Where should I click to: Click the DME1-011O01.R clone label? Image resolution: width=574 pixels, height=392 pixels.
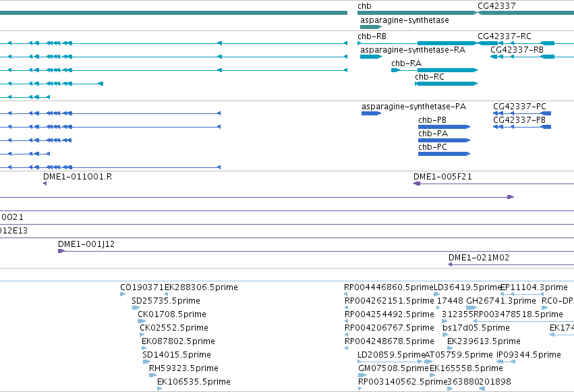(78, 177)
